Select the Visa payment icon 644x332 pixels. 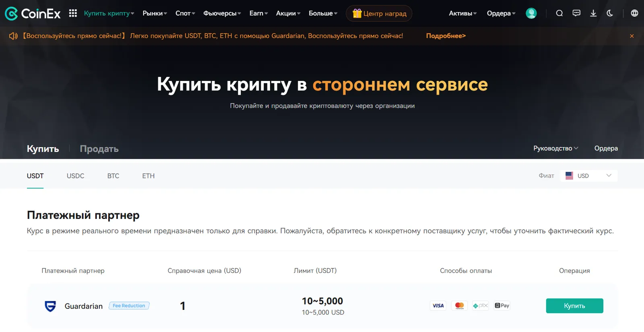[438, 306]
